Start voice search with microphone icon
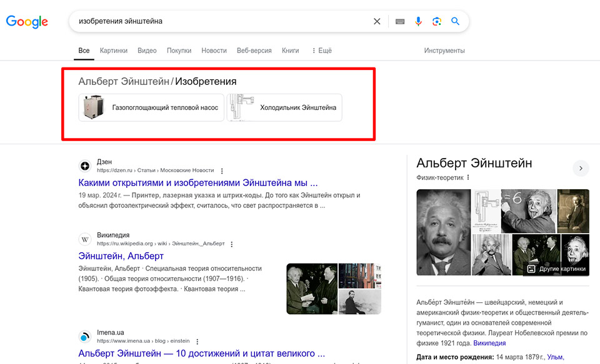The image size is (600, 364). click(x=418, y=21)
